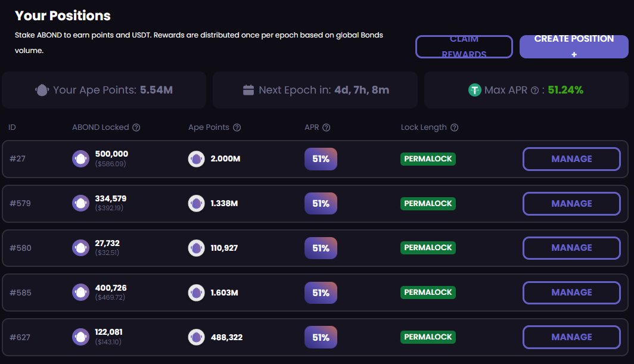Click the Tether USDT icon beside Max APR
Viewport: 634px width, 364px height.
[x=475, y=90]
